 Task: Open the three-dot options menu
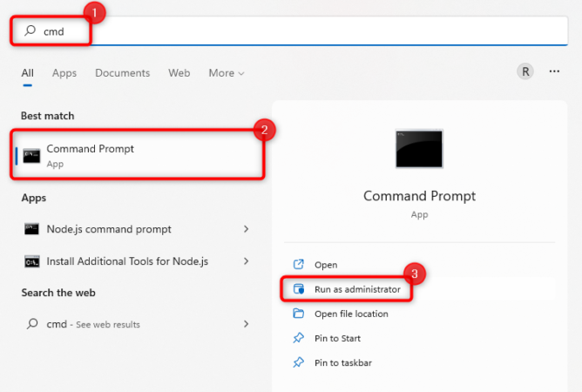[x=554, y=71]
